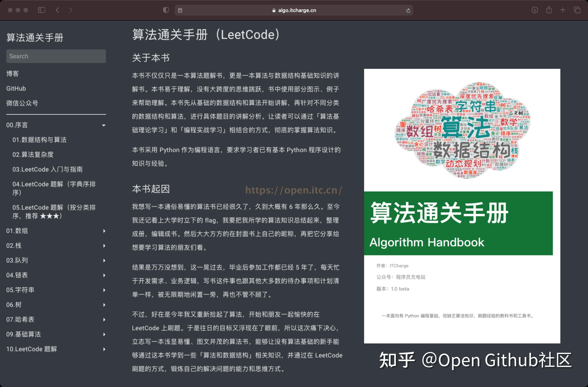Viewport: 588px width, 387px height.
Task: Show the Downloads list
Action: click(x=534, y=10)
